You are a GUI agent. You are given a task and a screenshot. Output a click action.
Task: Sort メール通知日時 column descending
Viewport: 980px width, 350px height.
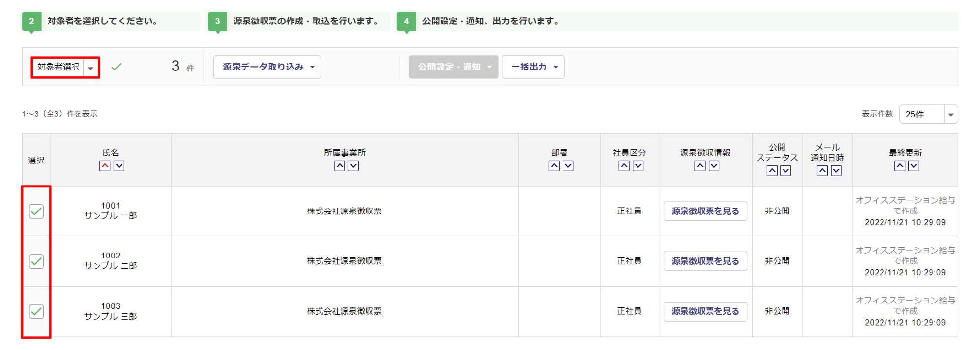click(x=836, y=171)
